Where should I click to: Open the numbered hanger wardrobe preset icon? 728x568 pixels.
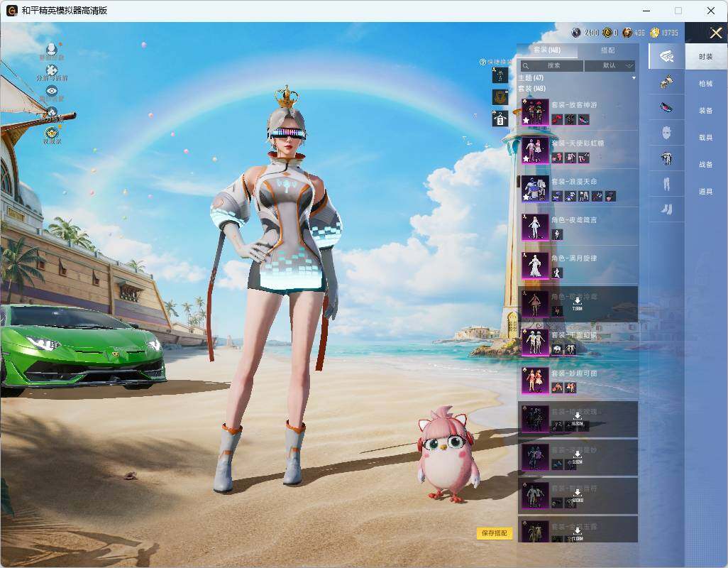tap(500, 119)
